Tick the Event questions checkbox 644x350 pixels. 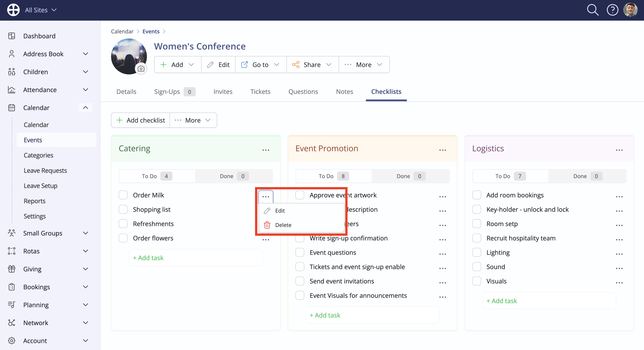click(300, 253)
